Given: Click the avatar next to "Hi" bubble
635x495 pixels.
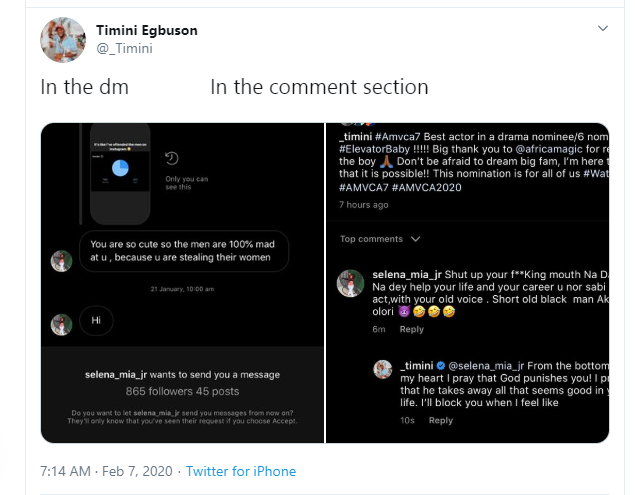Looking at the screenshot, I should click(61, 323).
